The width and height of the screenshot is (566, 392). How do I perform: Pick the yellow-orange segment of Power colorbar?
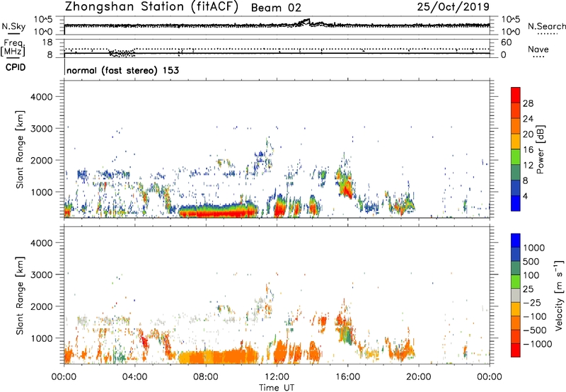(516, 142)
